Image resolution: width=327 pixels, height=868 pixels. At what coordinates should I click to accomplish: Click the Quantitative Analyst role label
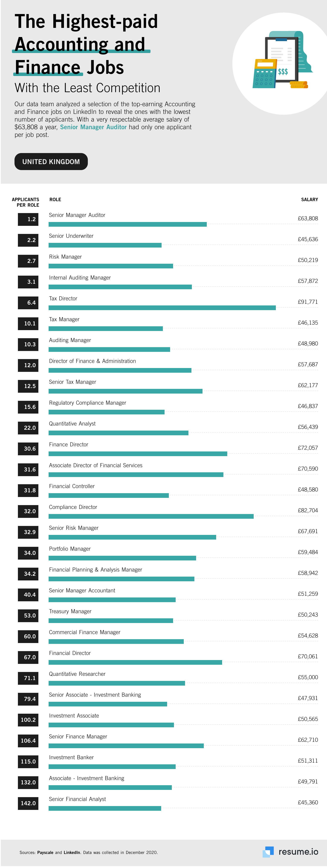point(72,424)
